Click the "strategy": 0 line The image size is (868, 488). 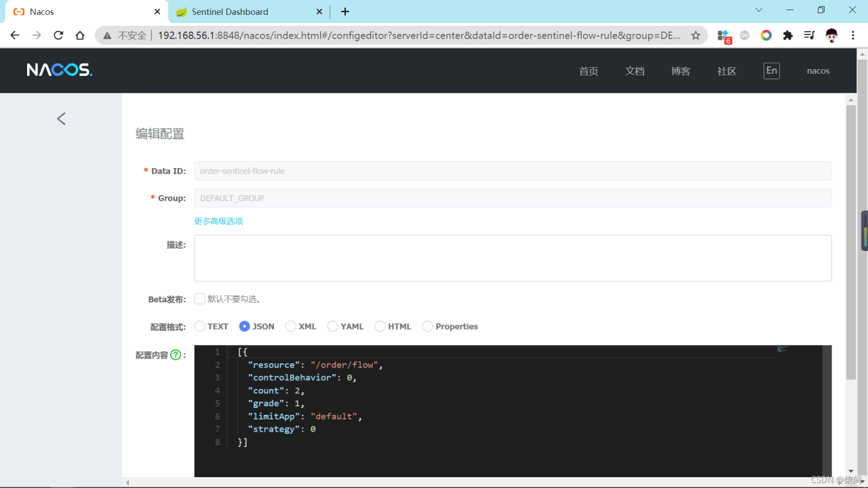(x=281, y=429)
